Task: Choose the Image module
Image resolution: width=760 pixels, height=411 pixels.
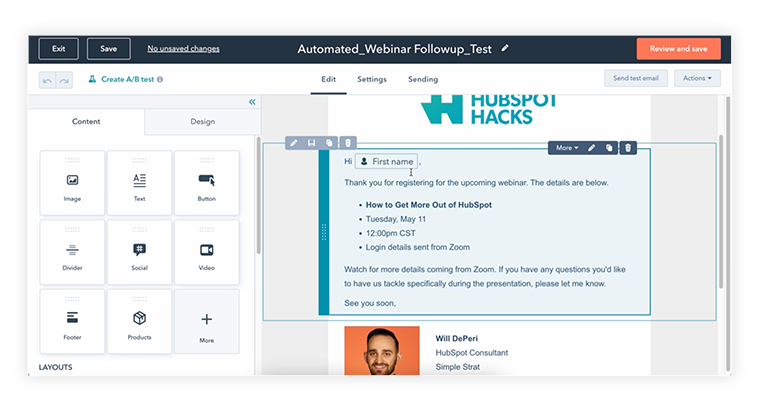Action: (72, 183)
